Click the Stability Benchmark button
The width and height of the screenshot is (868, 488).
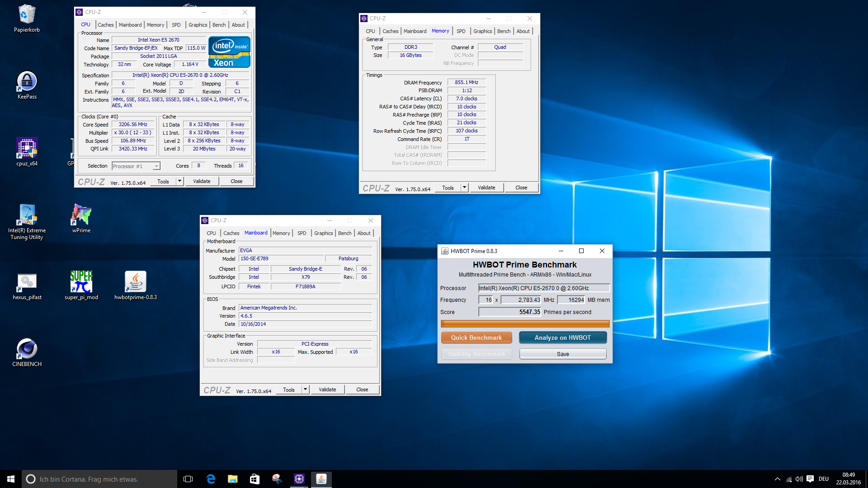(476, 354)
